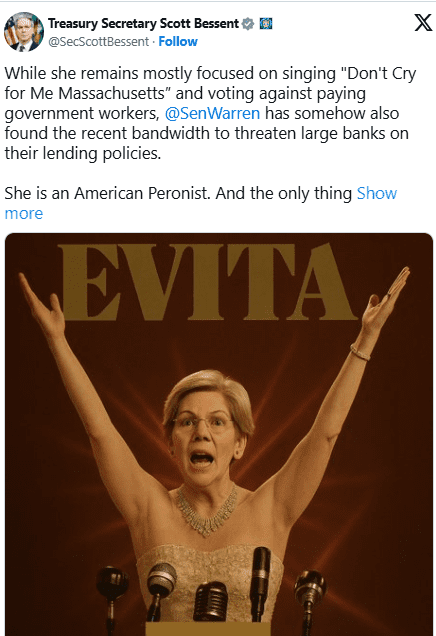Click the center vintage microphone in image
Image resolution: width=436 pixels, height=636 pixels.
(x=210, y=602)
